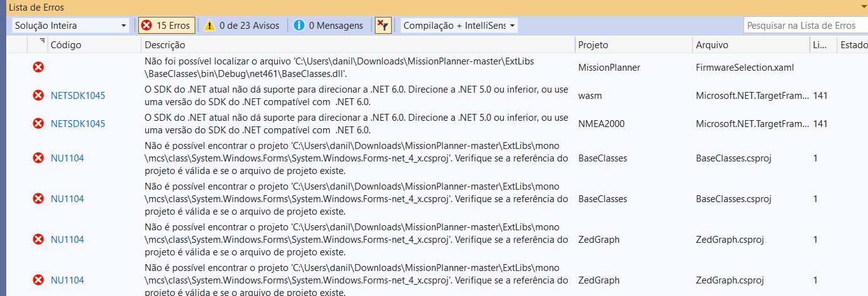The width and height of the screenshot is (868, 296).
Task: Click error icon of FirmwareSelection.xaml row
Action: pos(38,67)
